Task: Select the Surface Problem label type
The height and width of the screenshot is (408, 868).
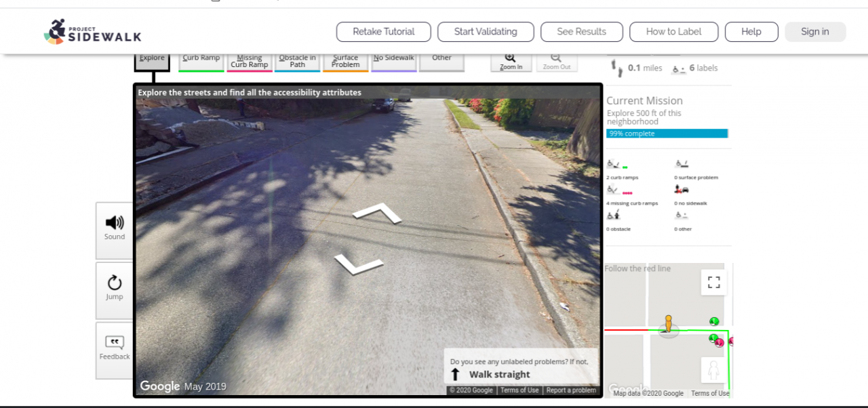Action: point(346,62)
